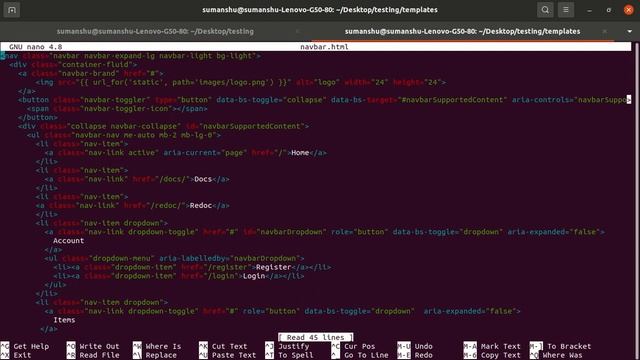This screenshot has height=360, width=640.
Task: Click Where Was shortcut
Action: (x=556, y=355)
